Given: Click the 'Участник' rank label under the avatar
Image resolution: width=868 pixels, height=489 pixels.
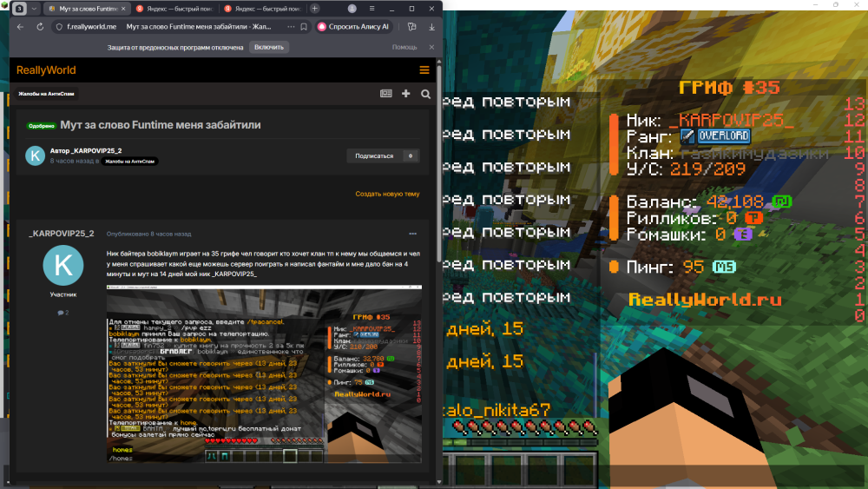Looking at the screenshot, I should (63, 294).
